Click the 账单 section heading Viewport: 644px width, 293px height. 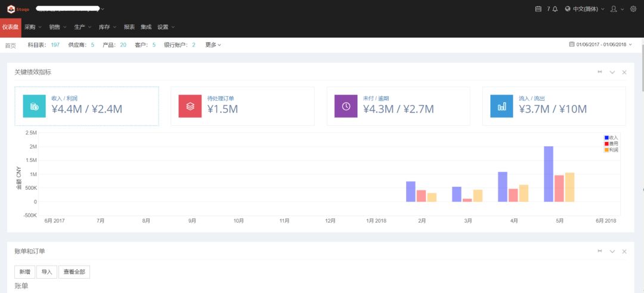click(21, 286)
